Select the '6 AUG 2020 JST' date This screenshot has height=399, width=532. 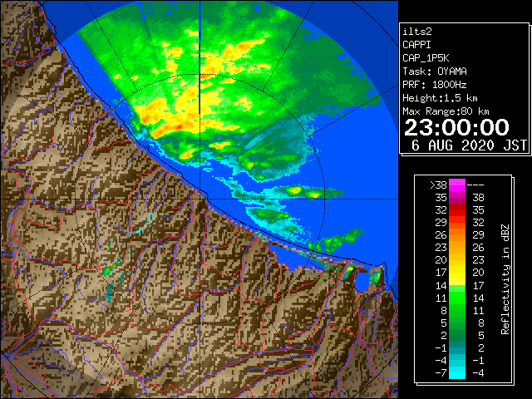[x=469, y=145]
